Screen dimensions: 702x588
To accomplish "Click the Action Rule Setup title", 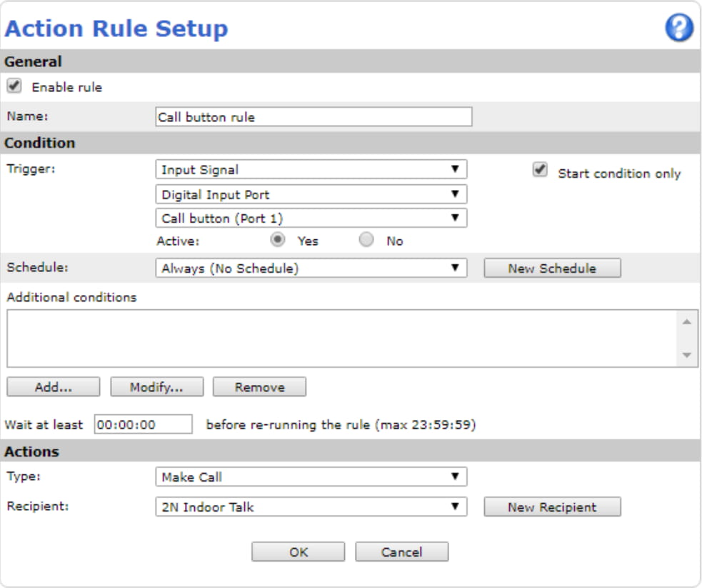I will [x=116, y=28].
